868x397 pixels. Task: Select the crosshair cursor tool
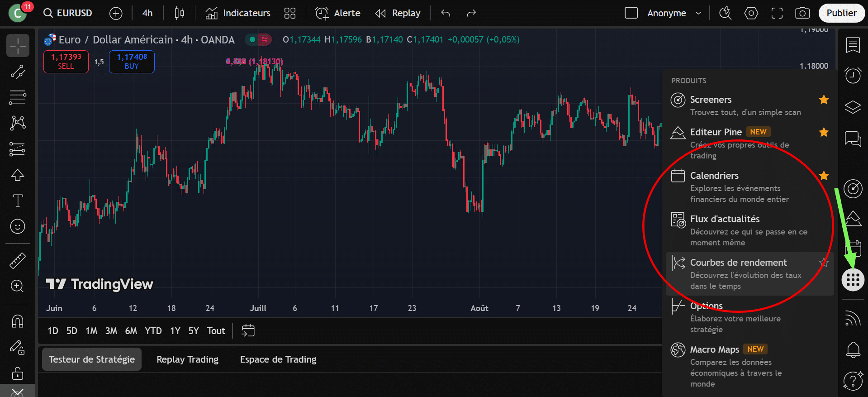point(18,46)
